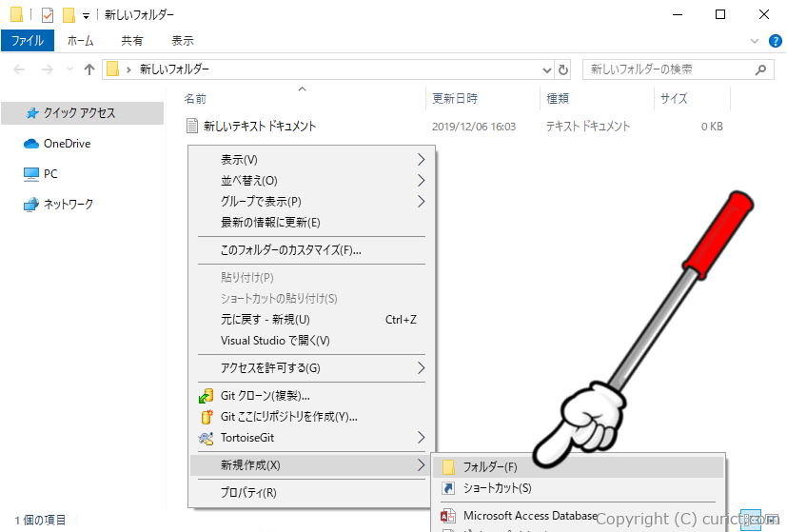
Task: Click the Git create repository icon
Action: [207, 417]
